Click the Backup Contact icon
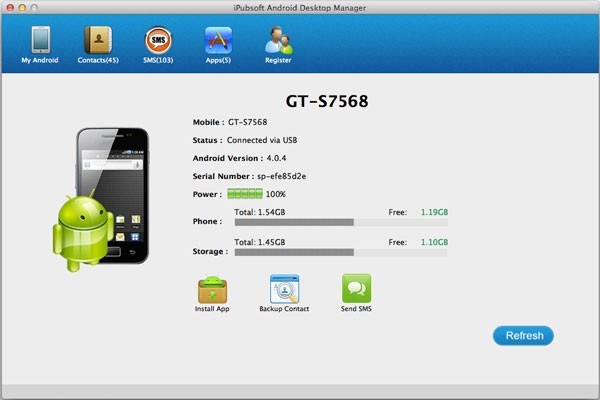This screenshot has height=400, width=600. tap(284, 289)
